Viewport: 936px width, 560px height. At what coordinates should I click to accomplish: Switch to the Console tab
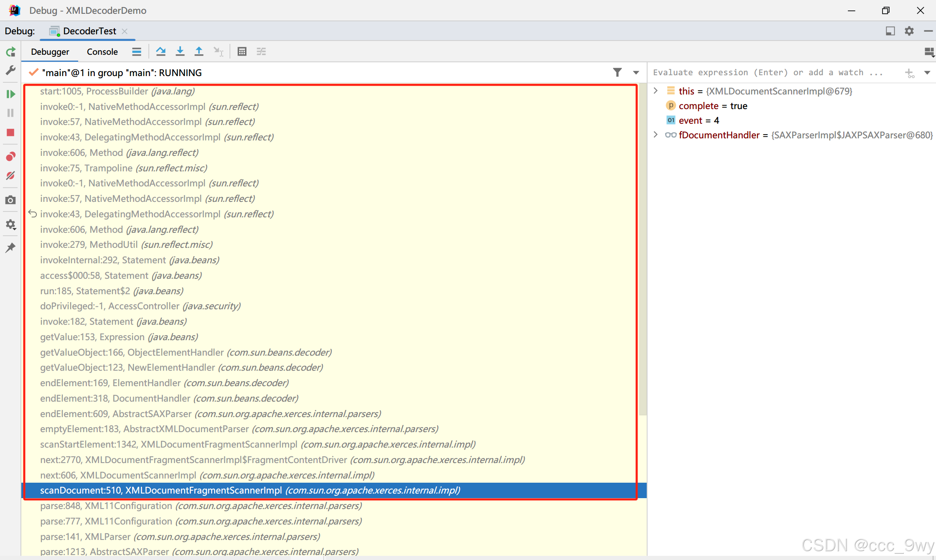[x=102, y=51]
